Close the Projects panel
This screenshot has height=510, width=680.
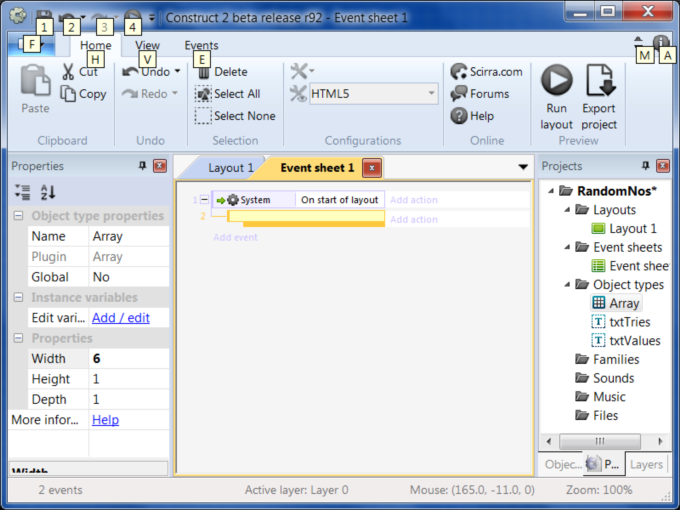663,166
